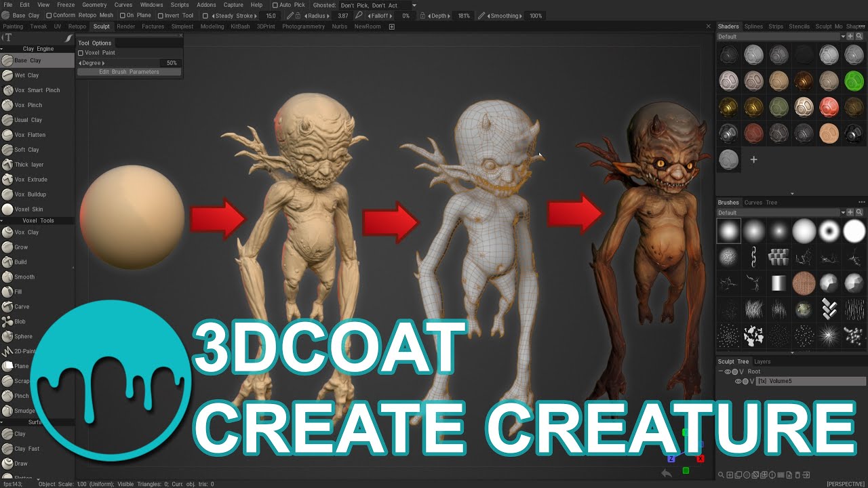
Task: Choose the Vox Flatten tool
Action: 37,135
